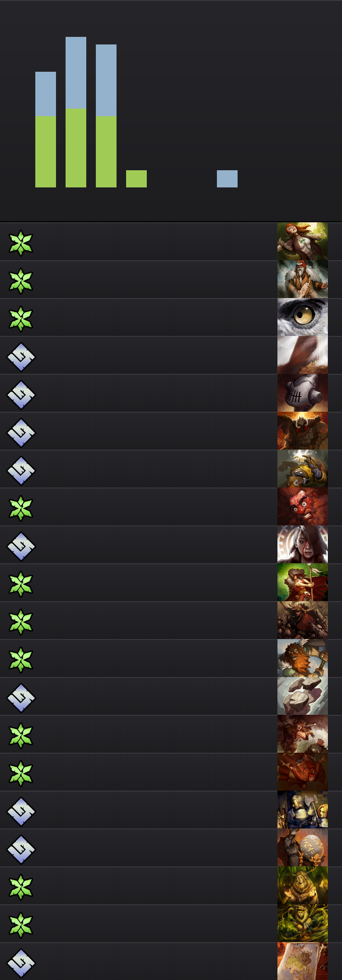This screenshot has height=980, width=342.
Task: Select the armored knight with hammer card art
Action: point(303,810)
